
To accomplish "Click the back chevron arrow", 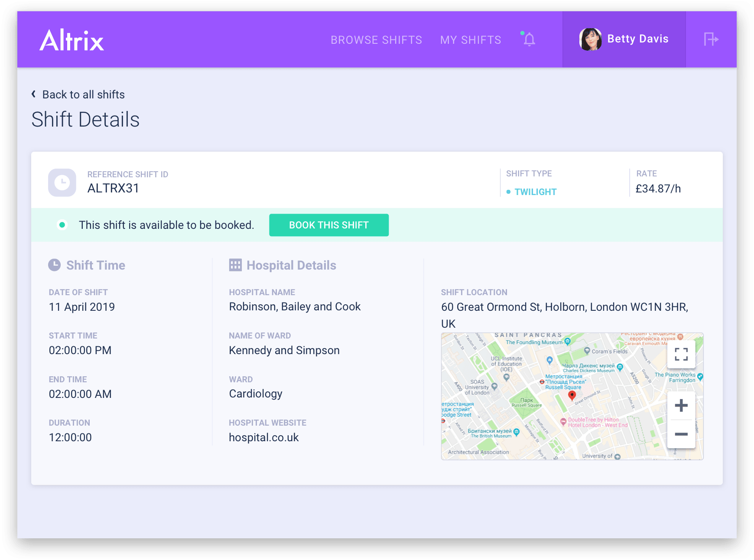I will pos(34,94).
